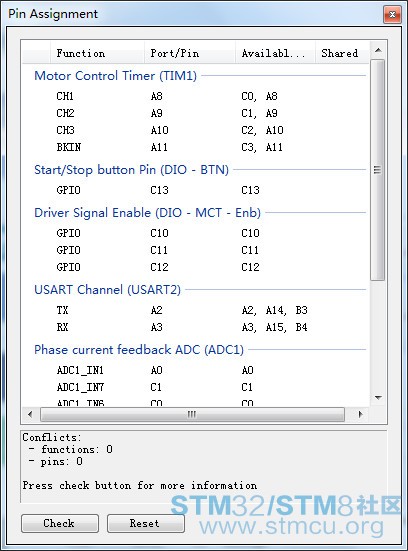Screen dimensions: 408x551
Task: Click the vertical scrollbar down arrow
Action: coord(378,398)
